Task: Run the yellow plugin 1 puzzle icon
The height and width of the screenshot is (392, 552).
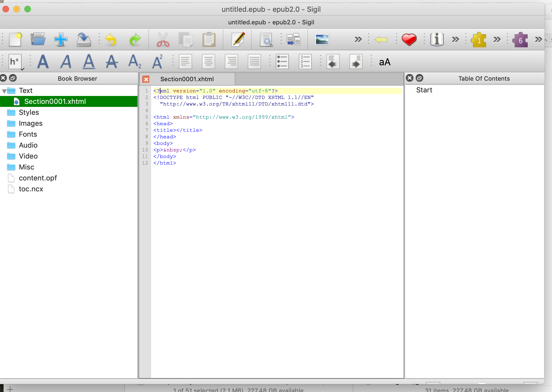Action: click(478, 40)
